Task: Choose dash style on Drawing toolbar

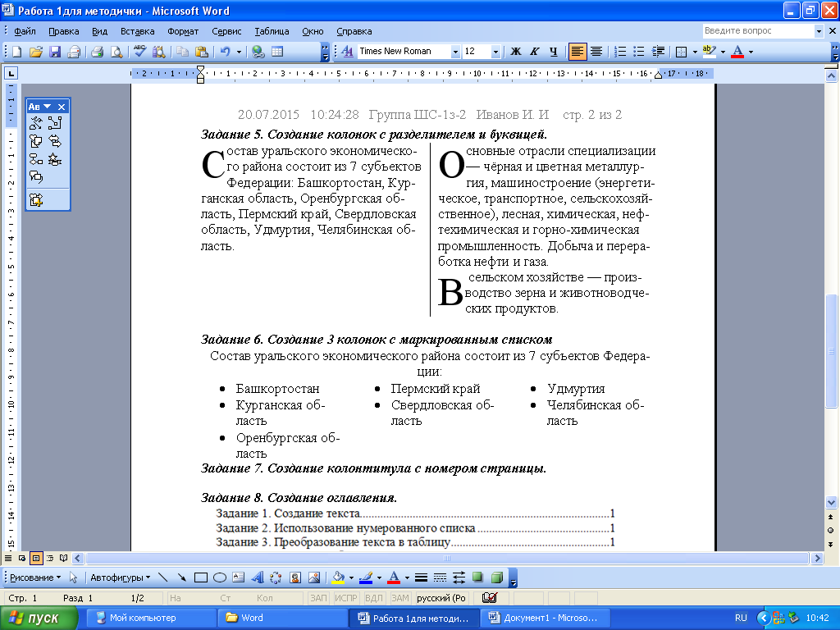Action: click(x=440, y=577)
